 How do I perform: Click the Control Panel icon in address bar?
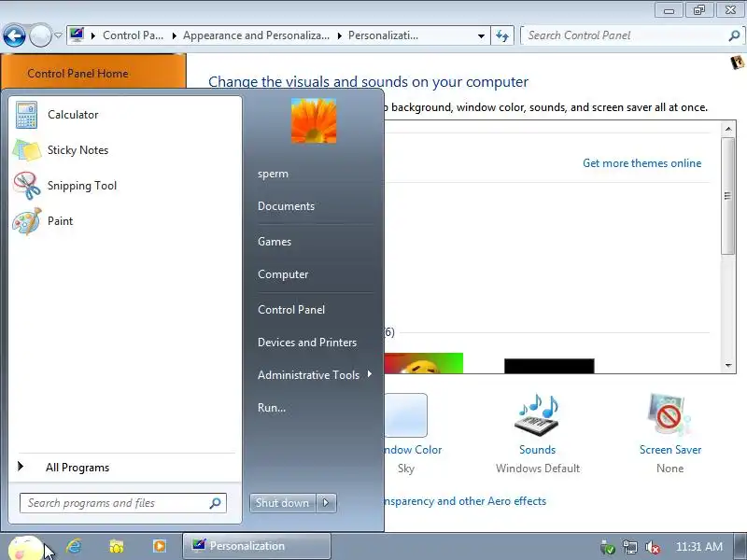pyautogui.click(x=77, y=35)
